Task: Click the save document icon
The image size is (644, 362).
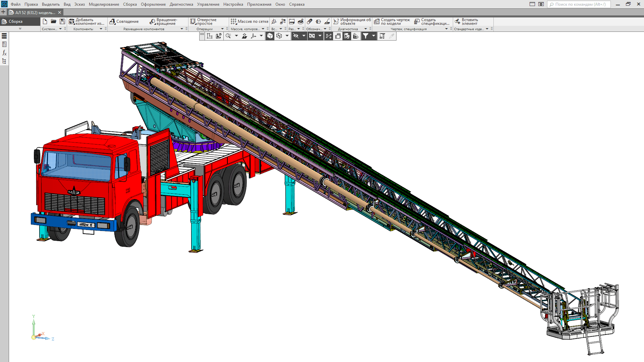Action: 62,21
